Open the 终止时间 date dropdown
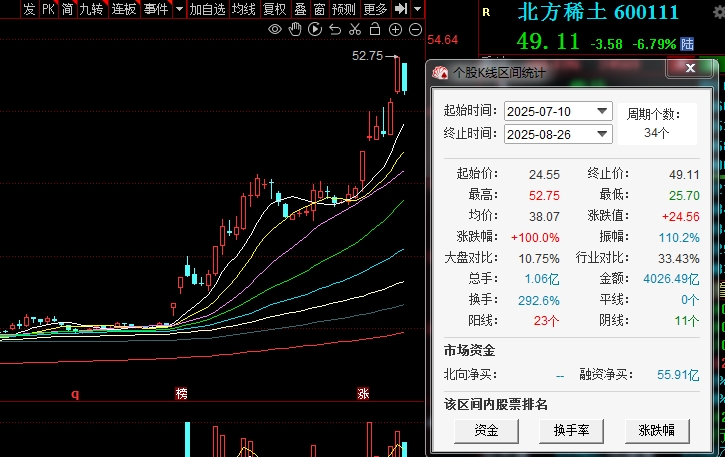 (602, 133)
